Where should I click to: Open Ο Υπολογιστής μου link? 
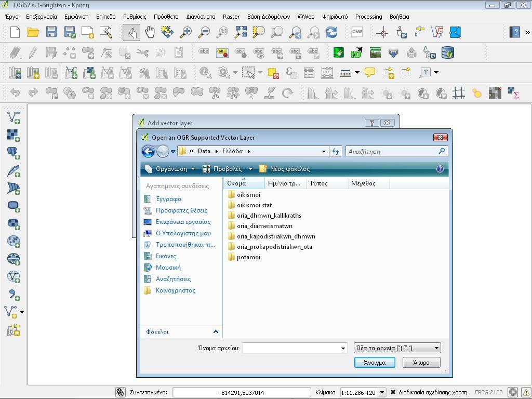pyautogui.click(x=183, y=233)
